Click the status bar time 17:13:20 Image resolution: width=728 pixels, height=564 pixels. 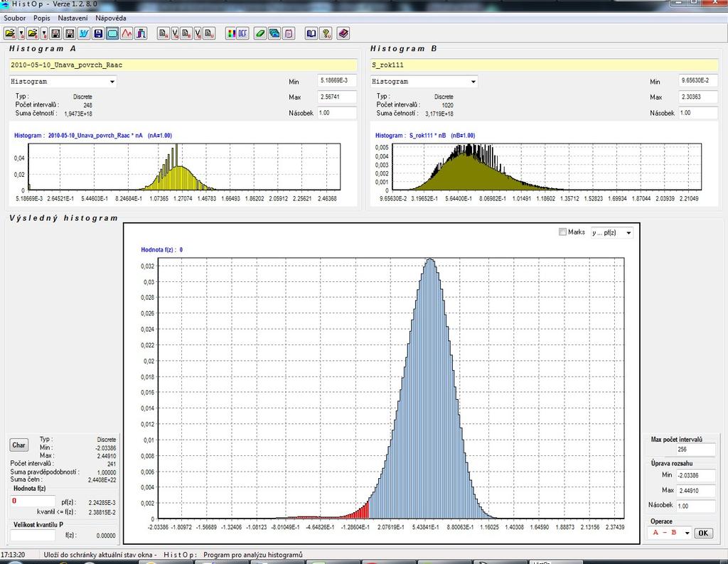point(13,555)
